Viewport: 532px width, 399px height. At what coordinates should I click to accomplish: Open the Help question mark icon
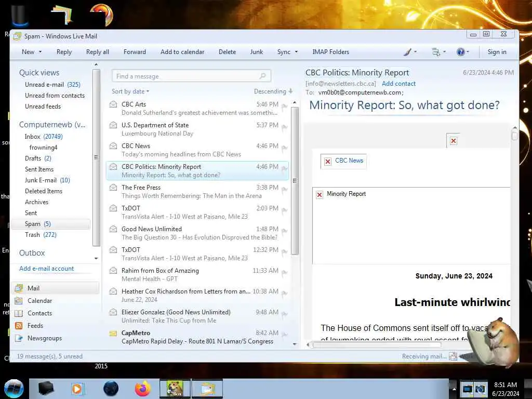tap(460, 52)
